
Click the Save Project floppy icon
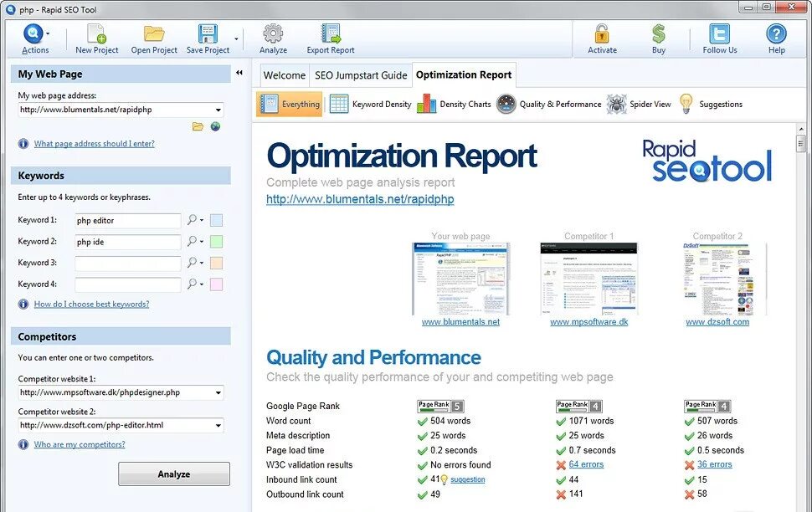pos(208,33)
